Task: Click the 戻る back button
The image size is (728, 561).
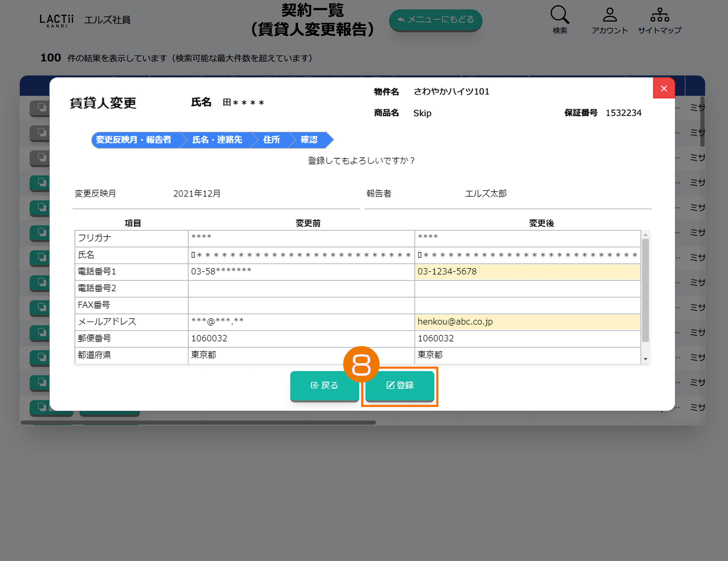Action: (324, 385)
